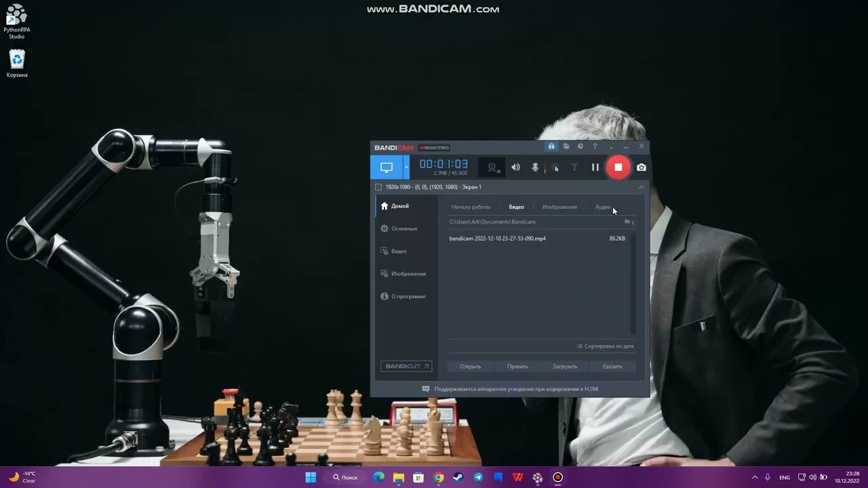Open the recording mode dropdown arrow
The image size is (868, 488).
(x=407, y=167)
